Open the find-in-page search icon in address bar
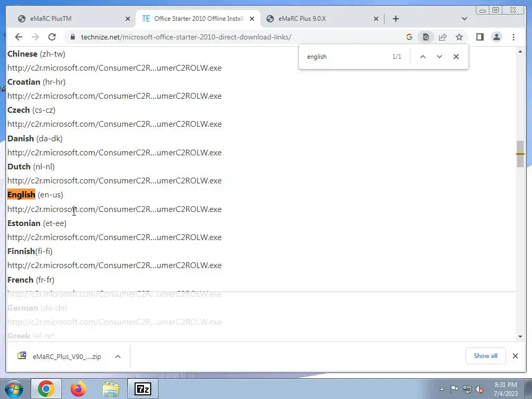Screen dimensions: 532x399 426,37
